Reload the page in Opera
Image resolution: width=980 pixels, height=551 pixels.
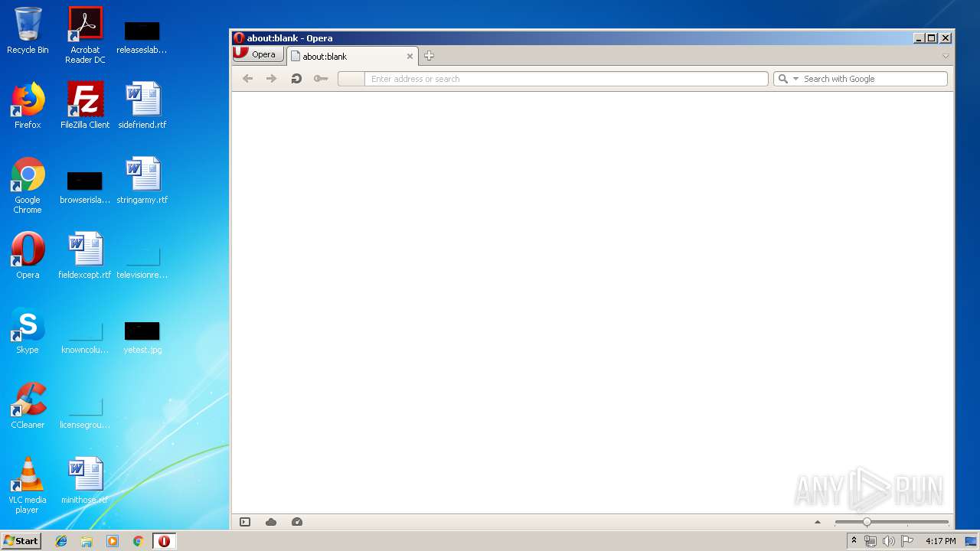(x=296, y=79)
